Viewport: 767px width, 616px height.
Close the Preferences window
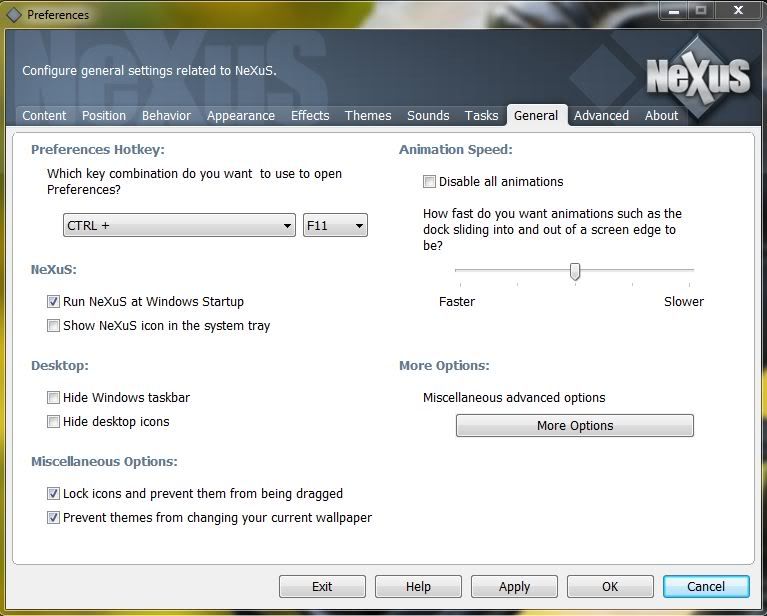click(739, 10)
